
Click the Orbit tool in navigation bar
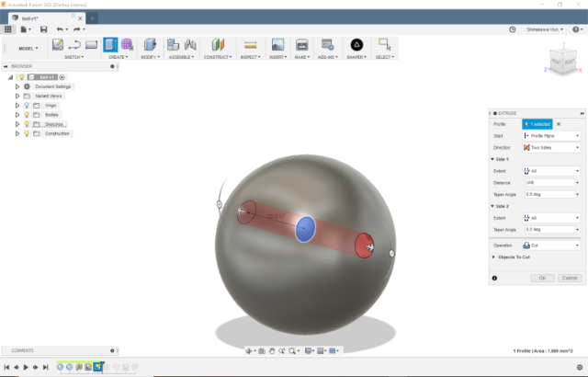pos(250,351)
